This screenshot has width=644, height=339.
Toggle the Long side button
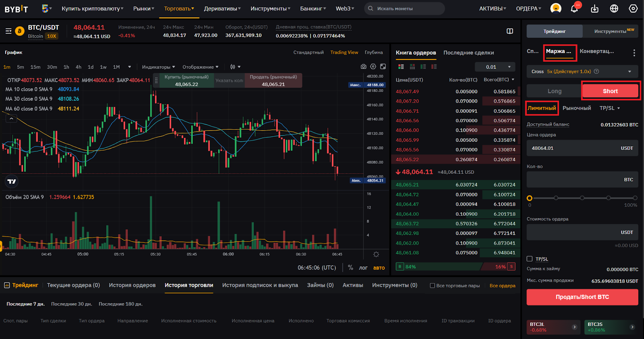pyautogui.click(x=554, y=91)
